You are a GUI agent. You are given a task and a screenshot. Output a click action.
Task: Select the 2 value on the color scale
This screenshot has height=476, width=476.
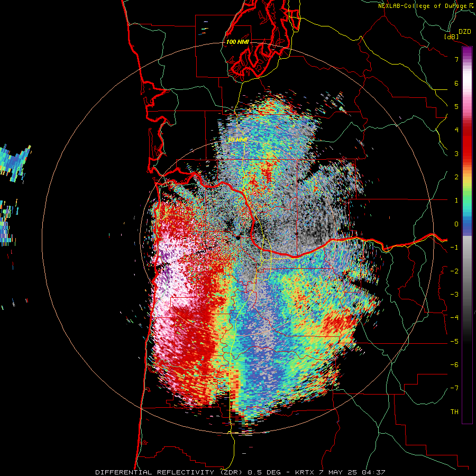[x=456, y=177]
